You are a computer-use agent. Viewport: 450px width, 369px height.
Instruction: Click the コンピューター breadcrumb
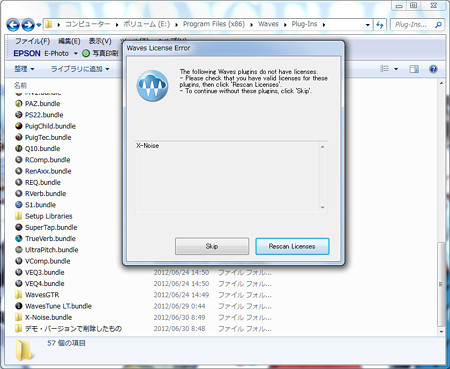click(x=87, y=24)
